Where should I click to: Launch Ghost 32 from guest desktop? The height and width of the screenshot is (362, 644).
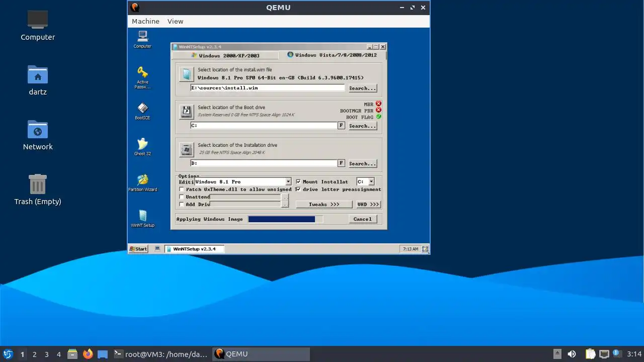[x=142, y=147]
